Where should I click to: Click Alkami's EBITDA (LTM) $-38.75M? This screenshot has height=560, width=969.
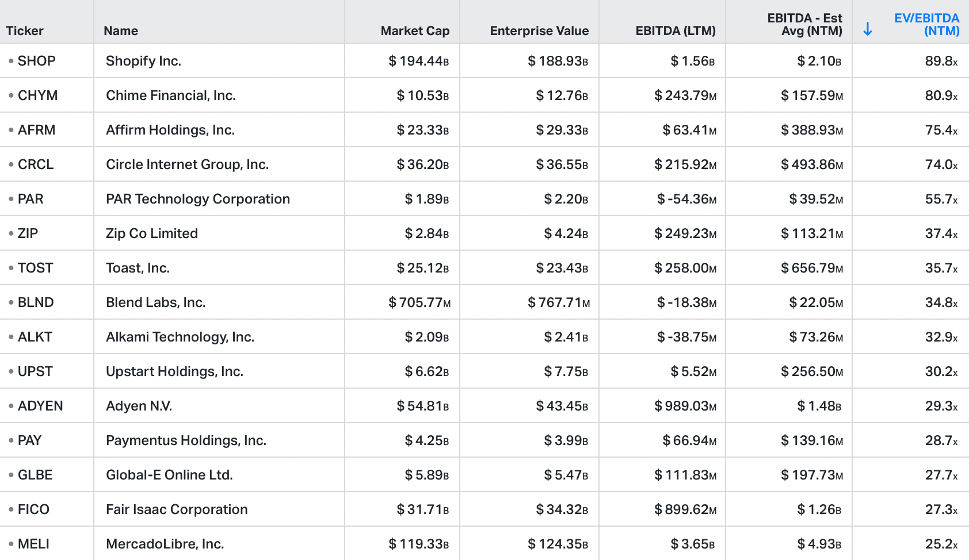click(x=687, y=337)
